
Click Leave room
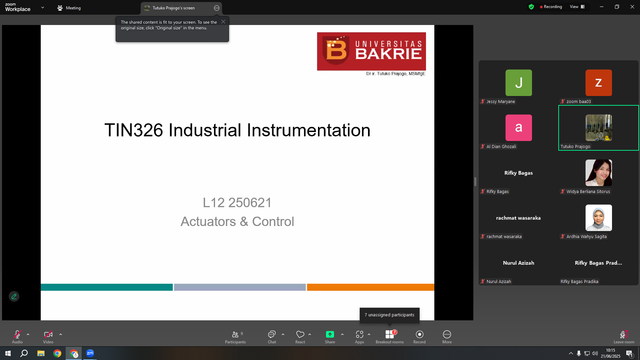pos(624,336)
